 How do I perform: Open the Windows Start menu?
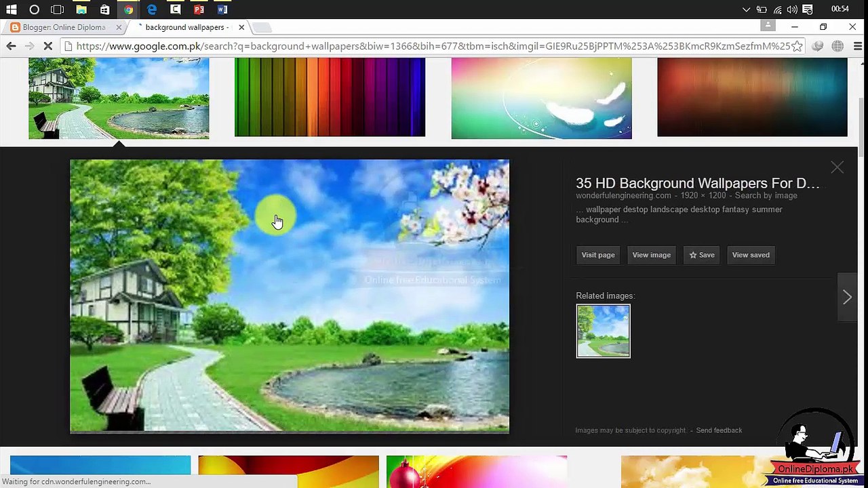[x=12, y=9]
